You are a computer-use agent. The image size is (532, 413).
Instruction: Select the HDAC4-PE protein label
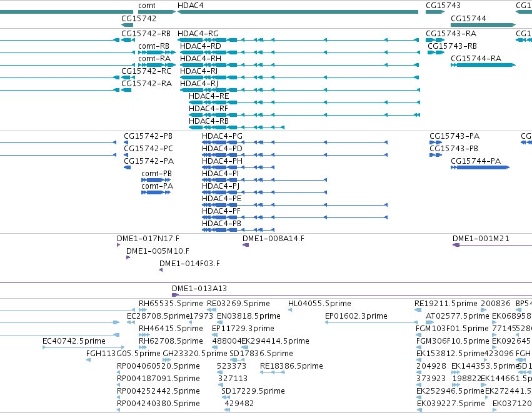click(222, 199)
